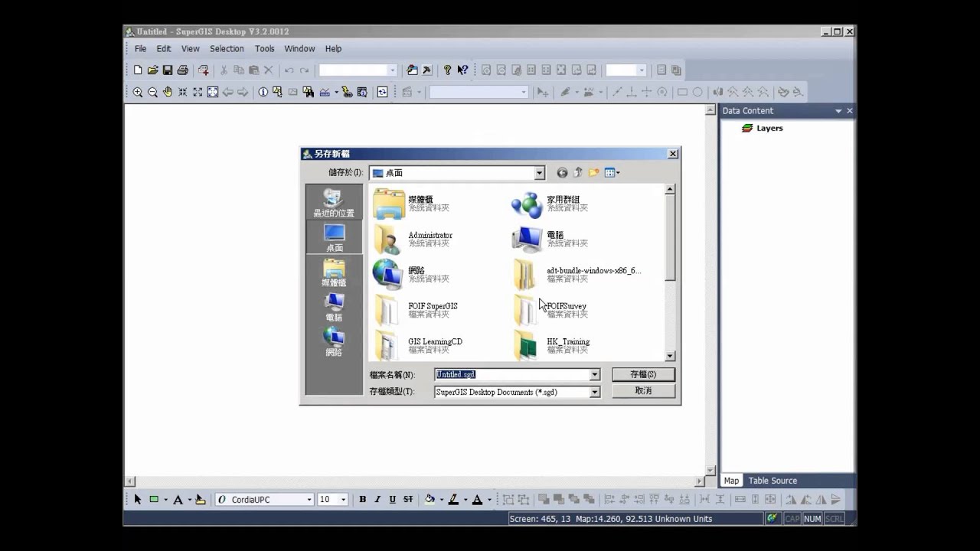
Task: Select the Zoom Out magnifier tool
Action: [x=152, y=92]
